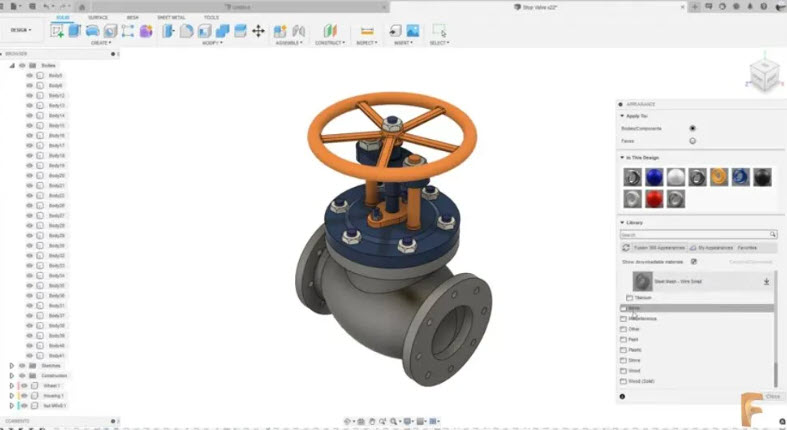Download the Steel Mesh - Wire Small material

(766, 282)
